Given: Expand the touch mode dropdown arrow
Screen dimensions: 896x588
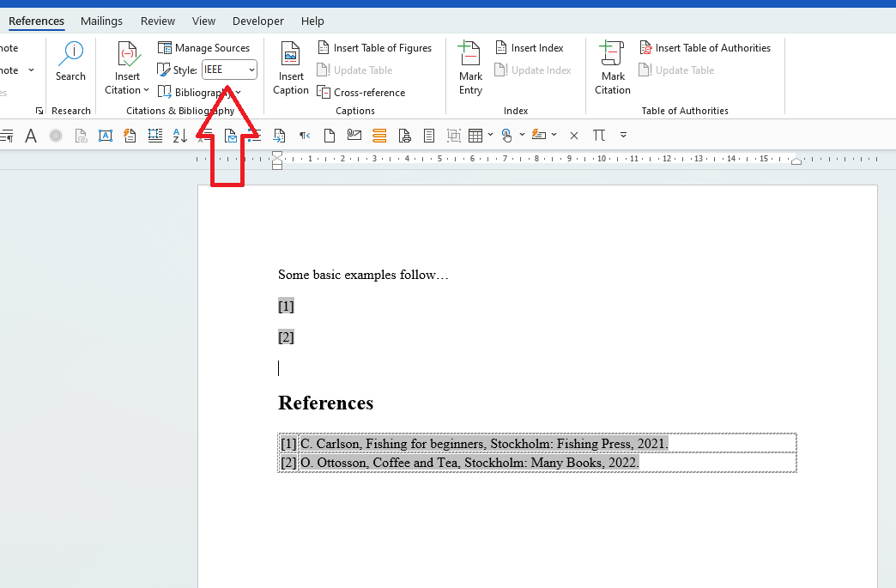Looking at the screenshot, I should pyautogui.click(x=523, y=136).
